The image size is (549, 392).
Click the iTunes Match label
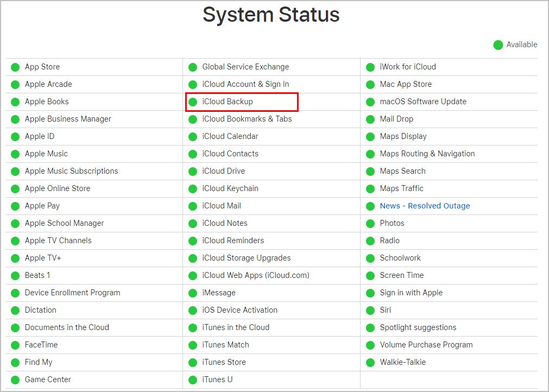coord(226,345)
